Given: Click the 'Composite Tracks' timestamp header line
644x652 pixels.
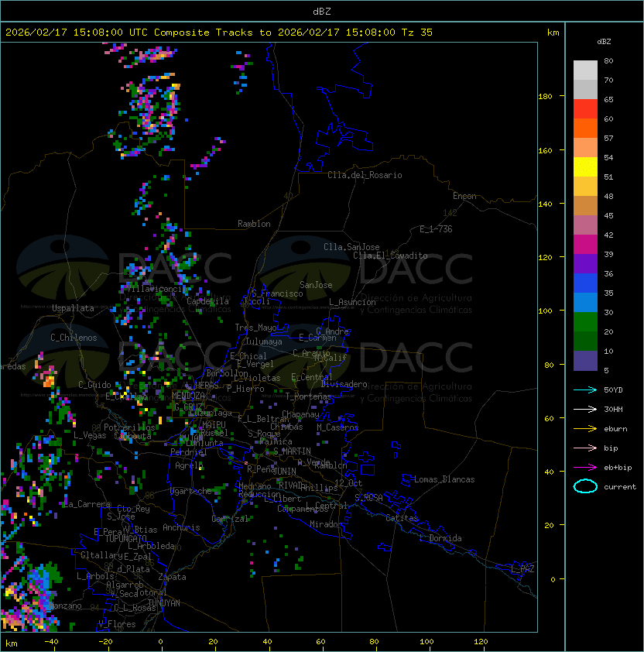Looking at the screenshot, I should (x=219, y=33).
